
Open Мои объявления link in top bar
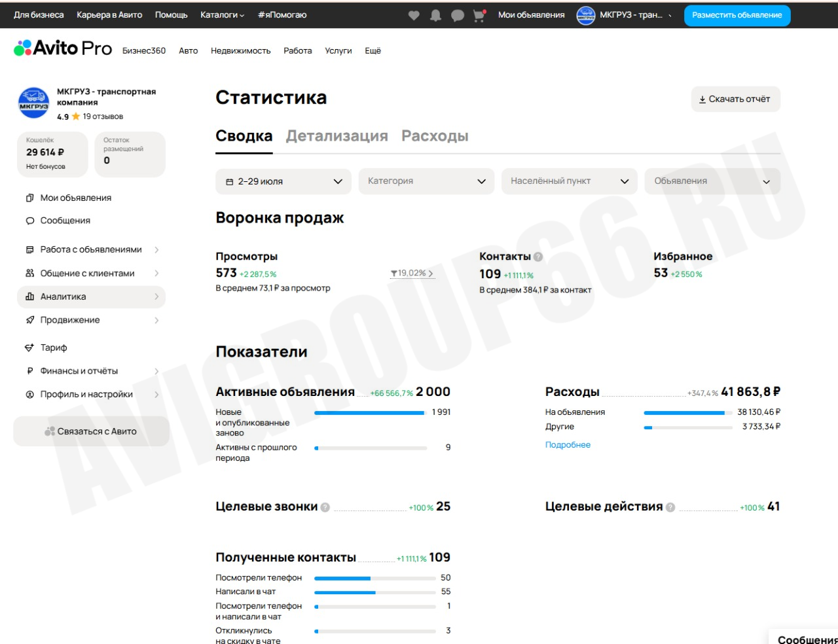pos(532,15)
